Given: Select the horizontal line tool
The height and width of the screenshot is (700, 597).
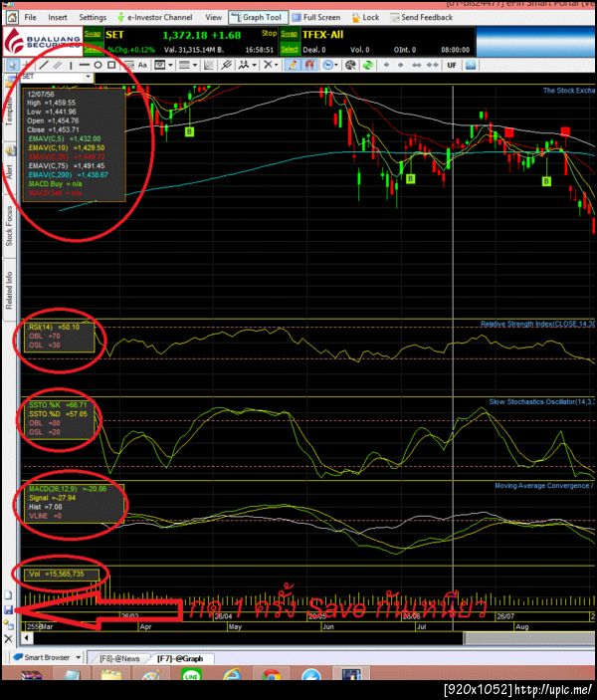Looking at the screenshot, I should point(84,65).
